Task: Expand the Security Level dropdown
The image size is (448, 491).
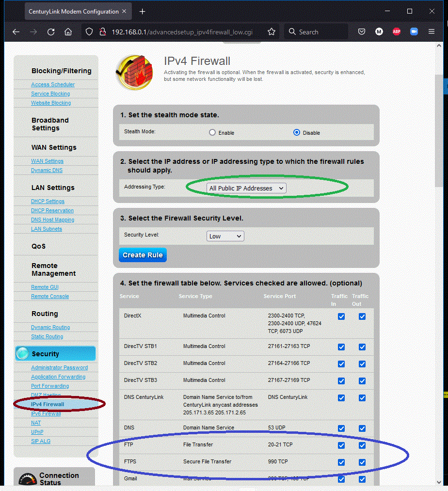Action: [x=225, y=236]
